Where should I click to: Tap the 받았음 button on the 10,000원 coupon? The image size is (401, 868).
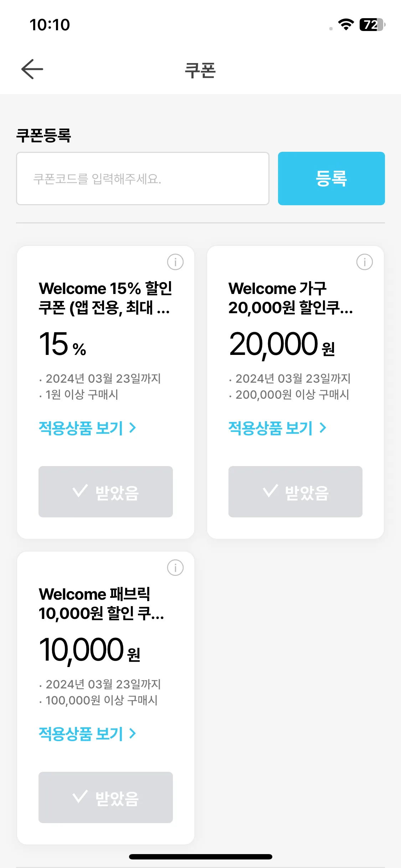(106, 797)
